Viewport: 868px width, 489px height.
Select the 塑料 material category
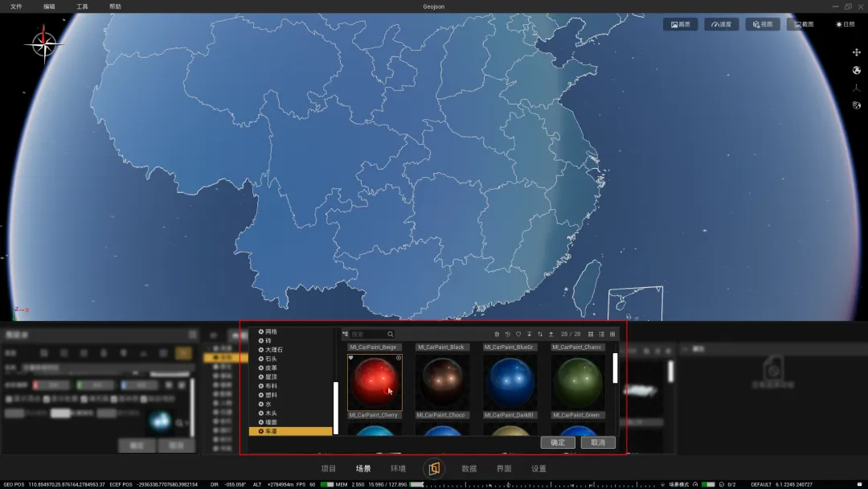tap(291, 395)
